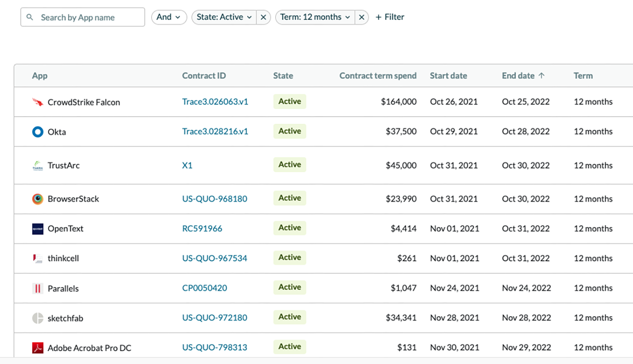The width and height of the screenshot is (633, 364).
Task: Click the Okta logo icon
Action: tap(38, 132)
